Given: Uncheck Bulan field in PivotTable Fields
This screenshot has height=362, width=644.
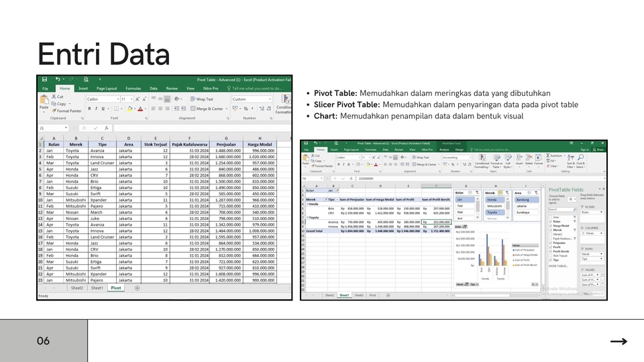Looking at the screenshot, I should pyautogui.click(x=550, y=221).
